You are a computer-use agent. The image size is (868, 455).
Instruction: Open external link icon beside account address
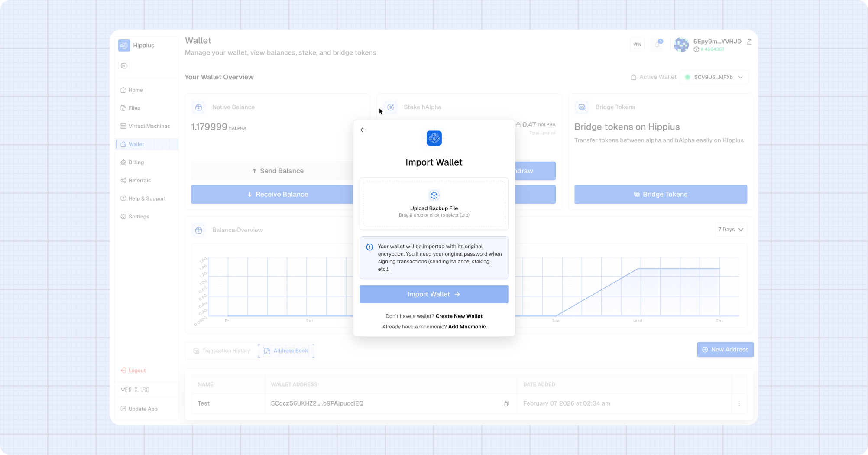(x=749, y=42)
